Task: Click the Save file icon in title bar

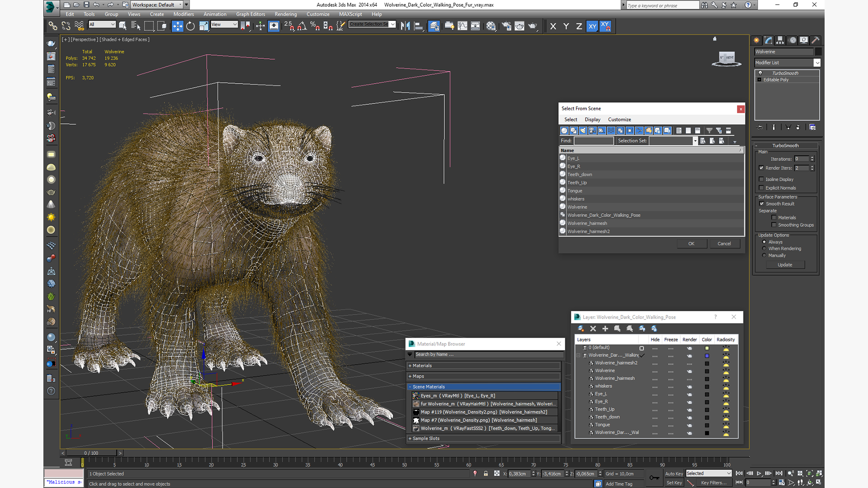Action: click(x=86, y=5)
